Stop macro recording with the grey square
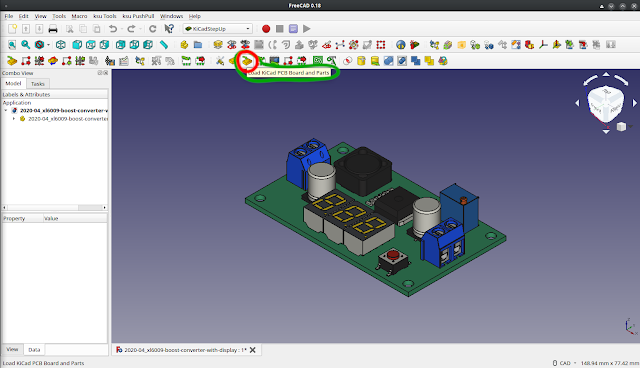Viewport: 640px width, 368px height. (x=280, y=29)
